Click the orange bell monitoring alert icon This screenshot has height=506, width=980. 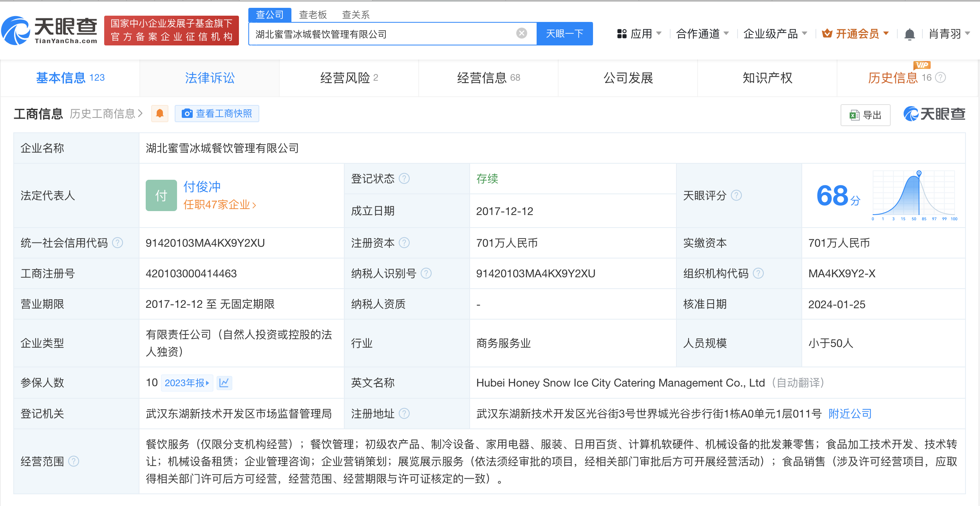(x=160, y=114)
